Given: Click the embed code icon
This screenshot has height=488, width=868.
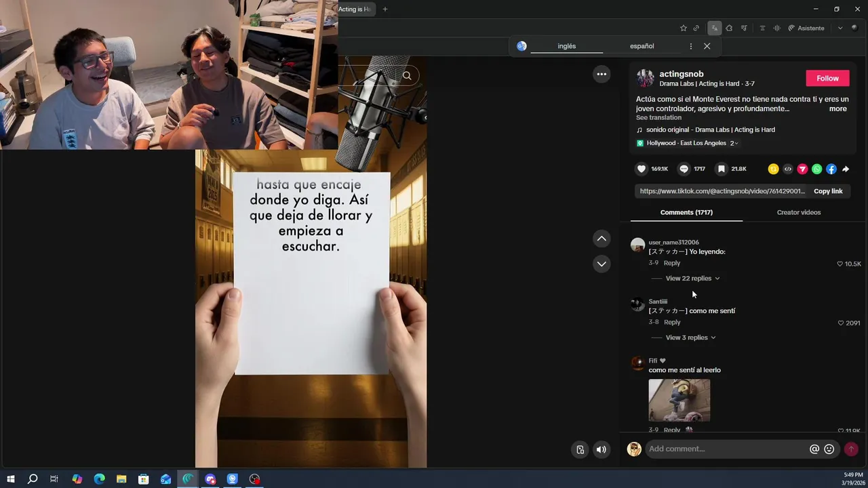Looking at the screenshot, I should pyautogui.click(x=788, y=169).
